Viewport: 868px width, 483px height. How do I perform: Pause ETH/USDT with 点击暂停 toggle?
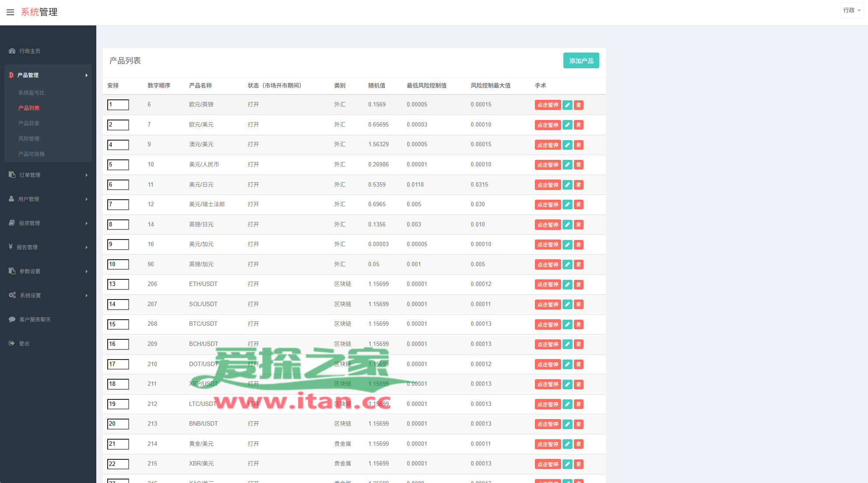[548, 285]
